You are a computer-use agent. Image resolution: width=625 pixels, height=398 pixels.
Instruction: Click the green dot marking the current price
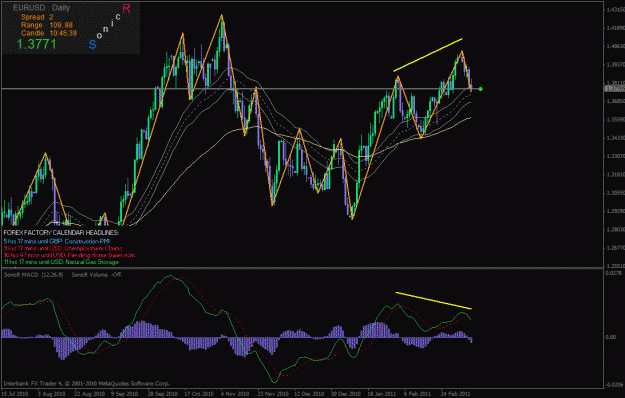pos(481,89)
